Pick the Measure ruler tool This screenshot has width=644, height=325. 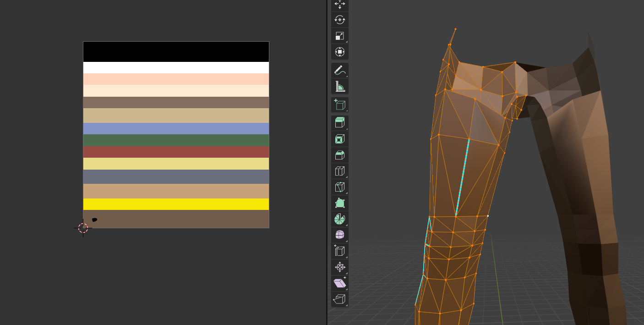pos(339,86)
